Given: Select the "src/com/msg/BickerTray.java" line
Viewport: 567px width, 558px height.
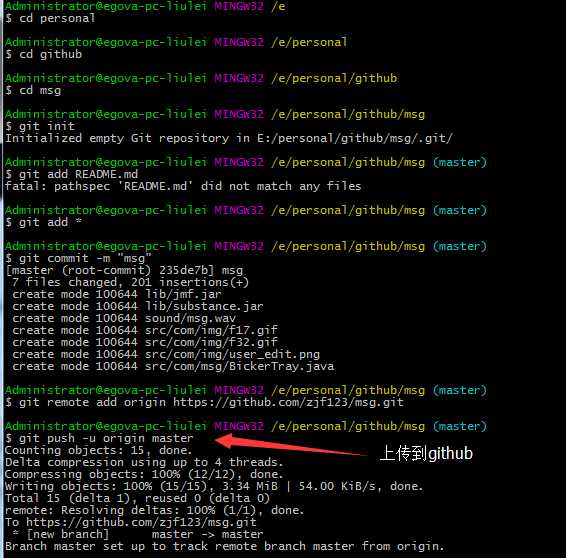Looking at the screenshot, I should click(173, 366).
